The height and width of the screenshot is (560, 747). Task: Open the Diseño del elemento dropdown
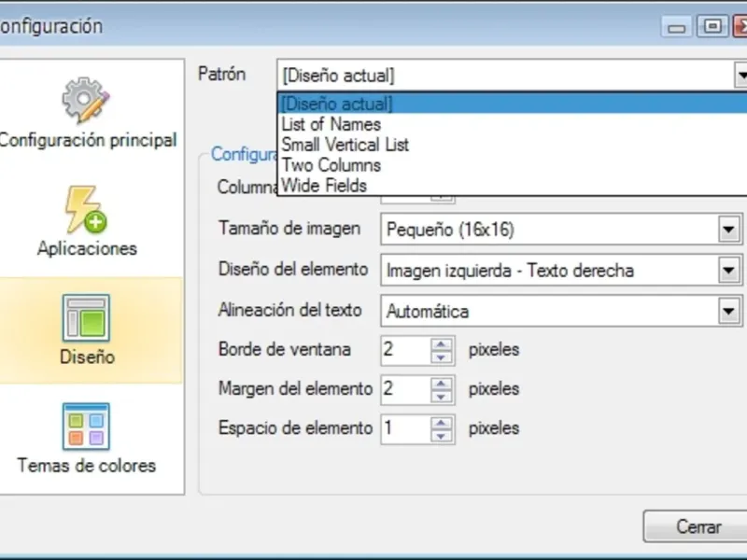729,271
